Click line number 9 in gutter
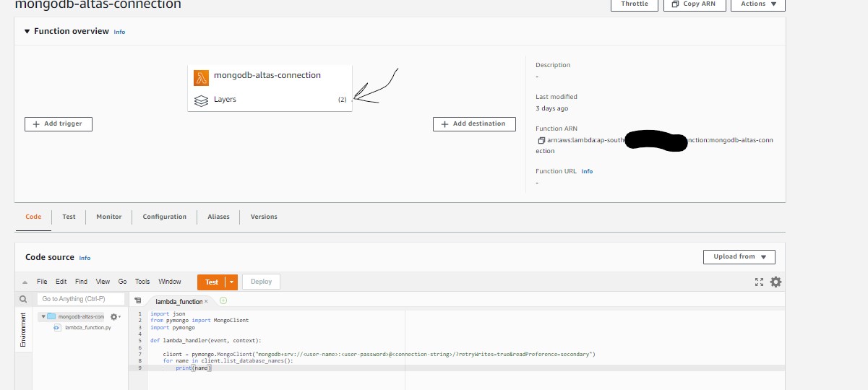Image resolution: width=868 pixels, height=390 pixels. pyautogui.click(x=139, y=368)
